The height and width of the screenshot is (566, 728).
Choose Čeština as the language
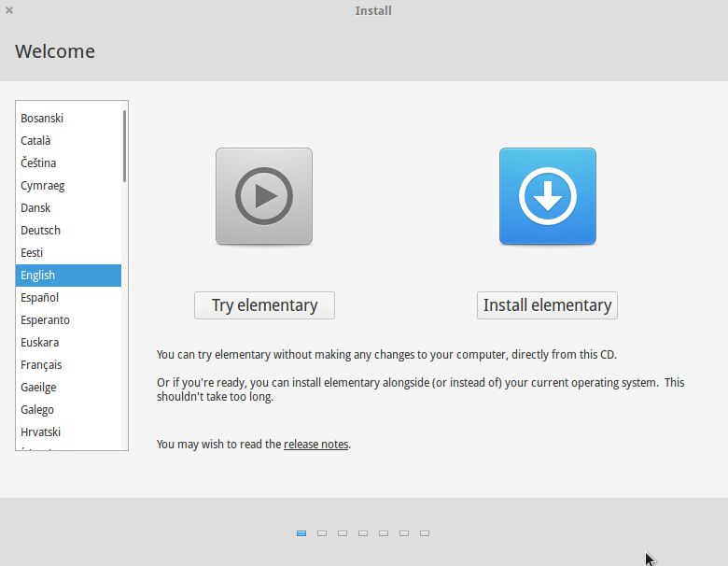click(68, 163)
